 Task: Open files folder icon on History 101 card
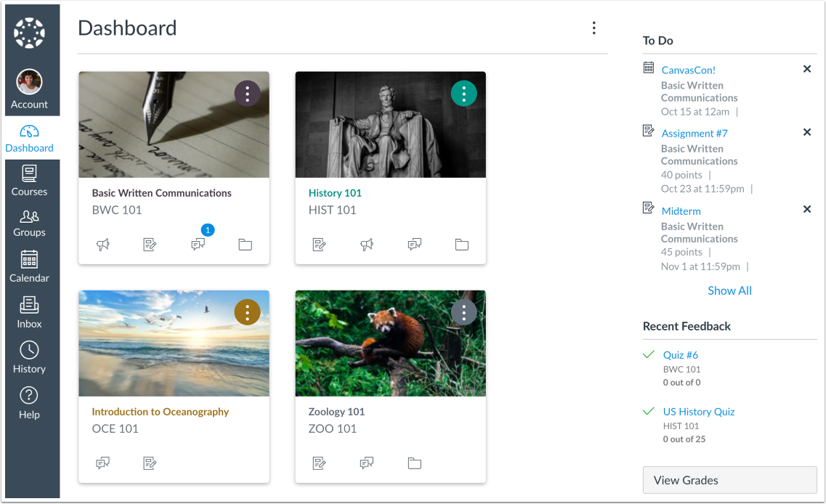tap(462, 245)
